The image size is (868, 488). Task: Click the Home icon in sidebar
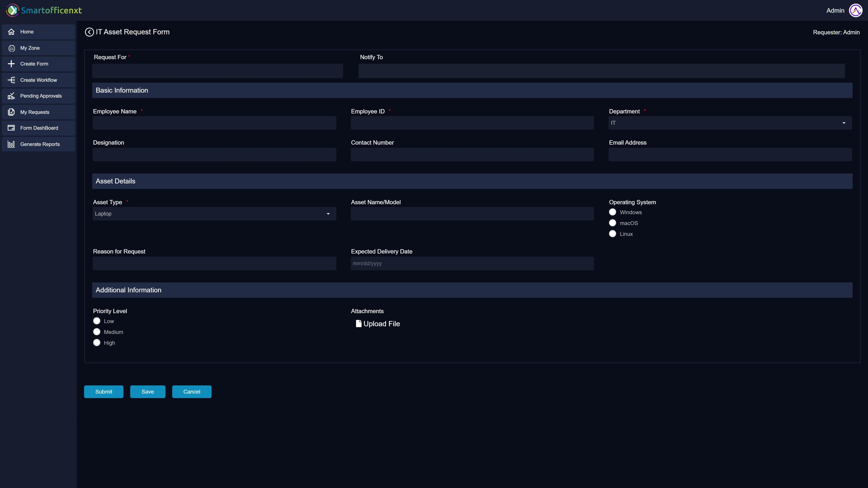click(12, 31)
